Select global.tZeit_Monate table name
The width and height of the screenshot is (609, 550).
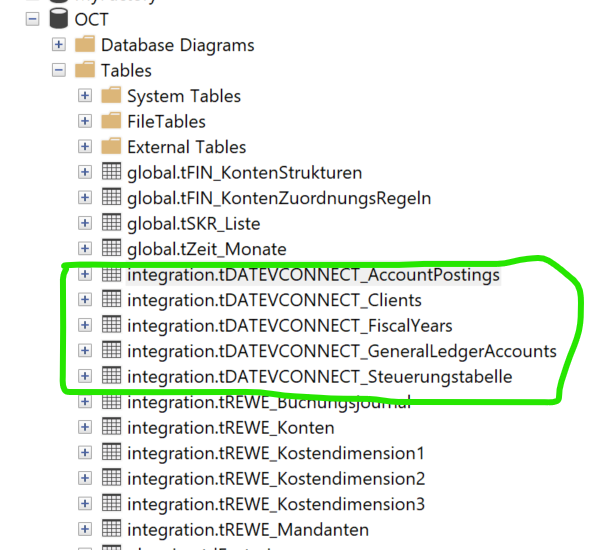tap(207, 249)
